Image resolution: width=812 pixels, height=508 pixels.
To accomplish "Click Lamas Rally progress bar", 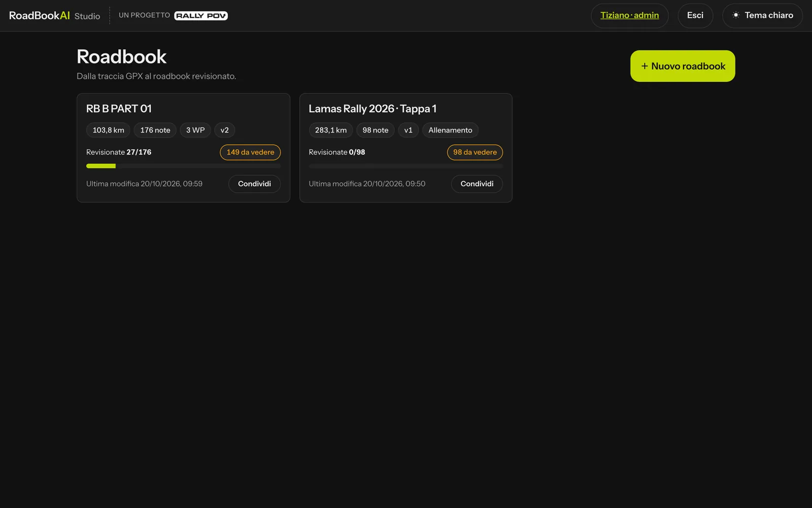I will [405, 166].
